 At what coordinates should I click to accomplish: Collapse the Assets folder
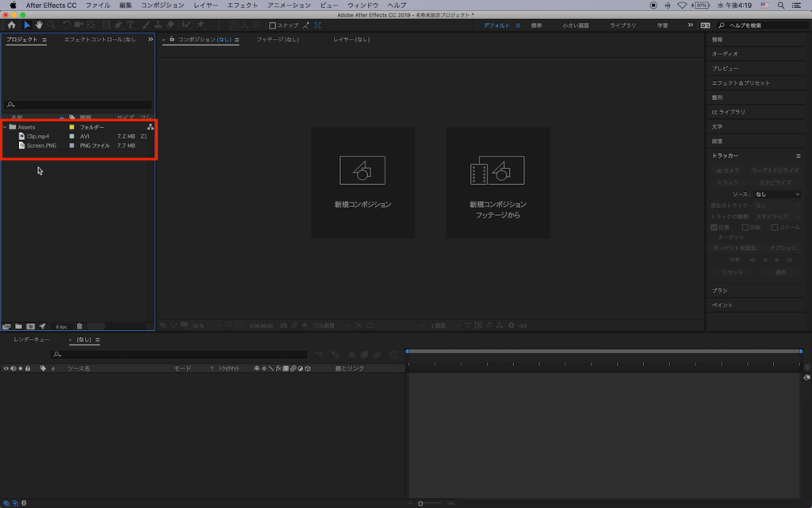(x=5, y=127)
